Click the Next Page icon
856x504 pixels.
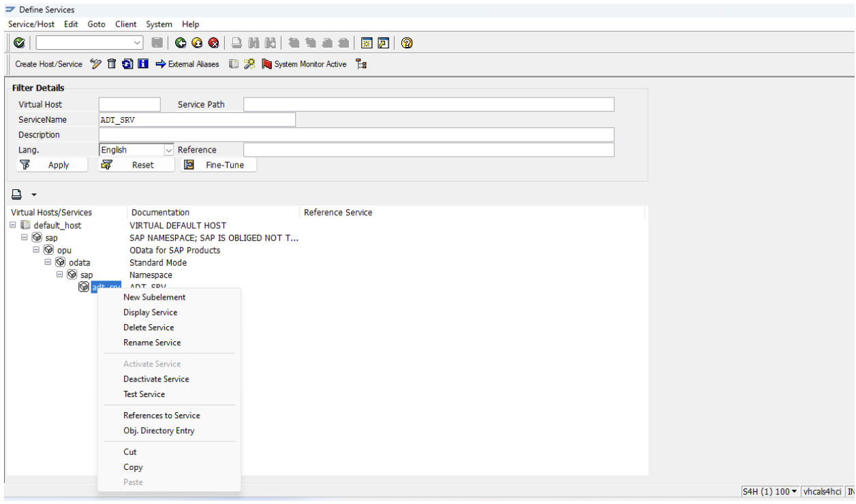pos(328,43)
